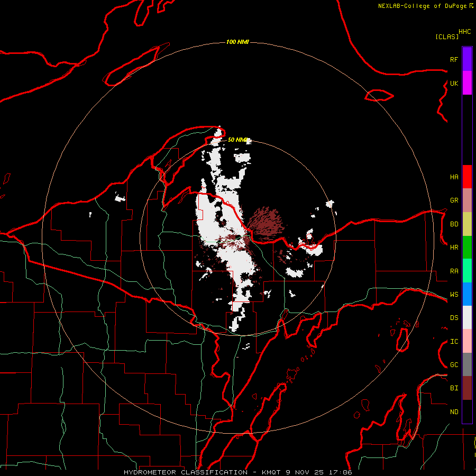The image size is (476, 476).
Task: Click the ND black legend swatch
Action: tap(467, 411)
